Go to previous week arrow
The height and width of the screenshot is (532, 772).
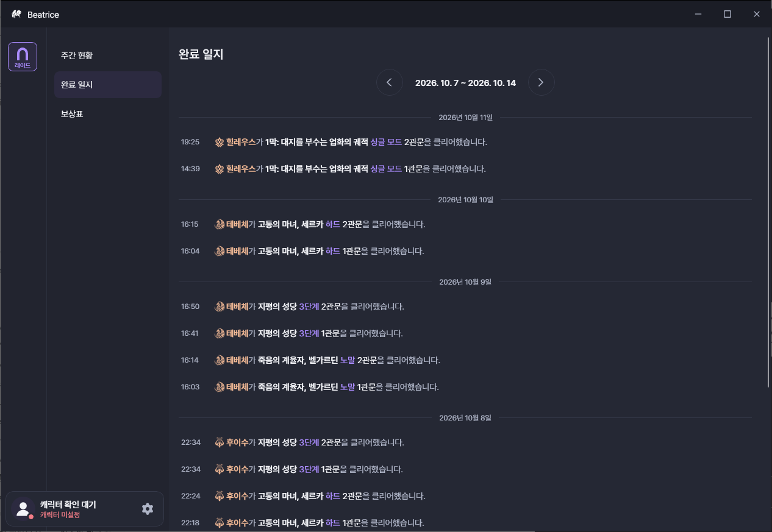[390, 82]
